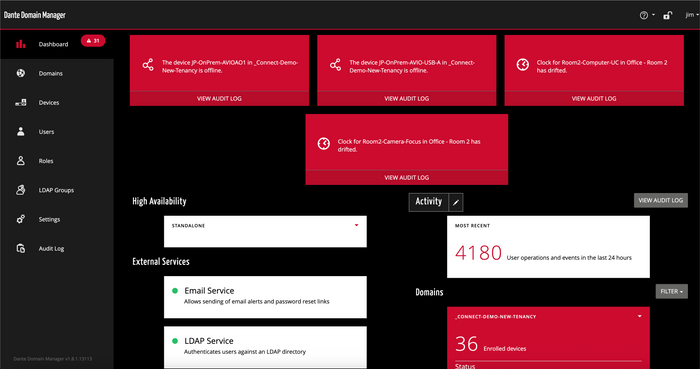Screen dimensions: 700x369
Task: Open the Users menu item
Action: tap(46, 132)
